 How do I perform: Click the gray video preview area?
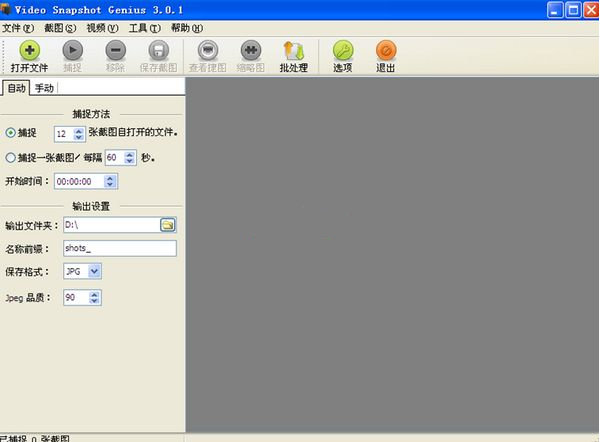[x=392, y=255]
